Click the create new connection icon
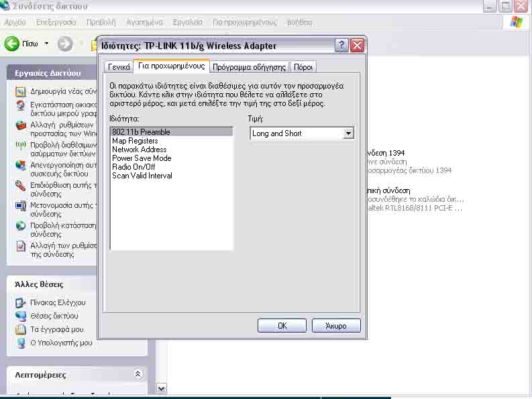 click(20, 92)
